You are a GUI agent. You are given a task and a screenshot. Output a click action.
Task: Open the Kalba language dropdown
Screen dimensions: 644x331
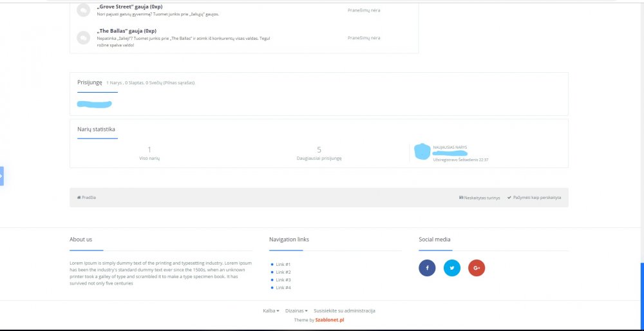click(x=271, y=311)
